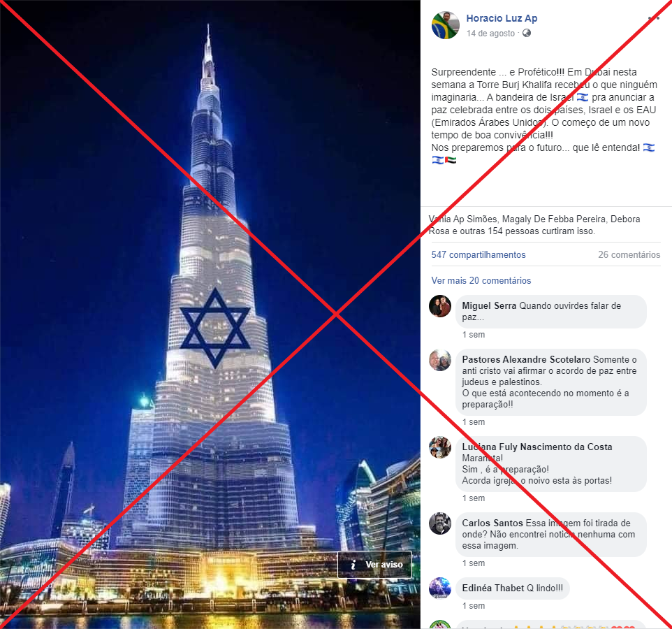This screenshot has height=629, width=672.
Task: Open the 547 compartilhamentos list
Action: click(x=479, y=254)
